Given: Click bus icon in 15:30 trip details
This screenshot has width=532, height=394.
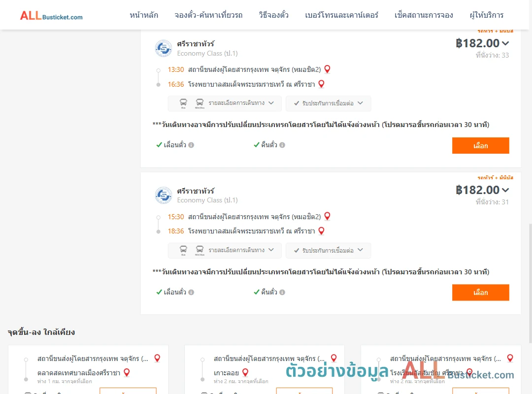Looking at the screenshot, I should point(183,250).
